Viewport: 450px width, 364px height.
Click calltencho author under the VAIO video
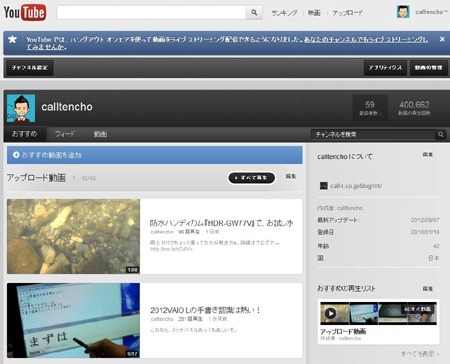tap(162, 319)
